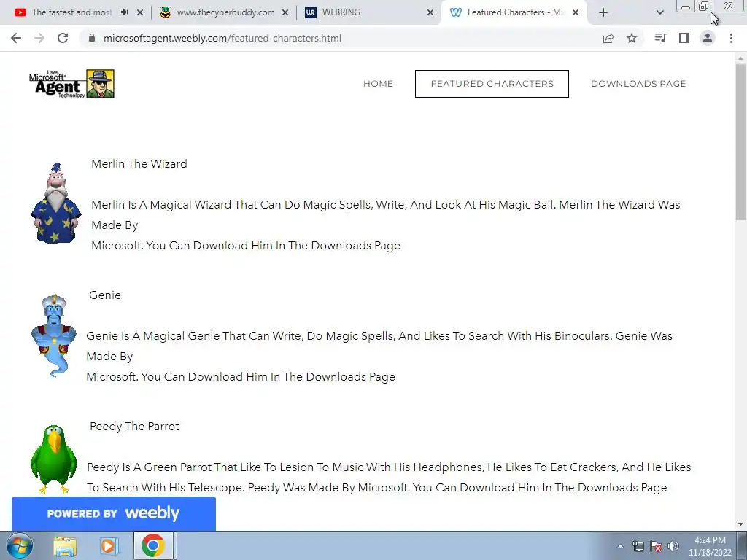This screenshot has width=747, height=560.
Task: Open the Chrome profile avatar
Action: [x=708, y=38]
